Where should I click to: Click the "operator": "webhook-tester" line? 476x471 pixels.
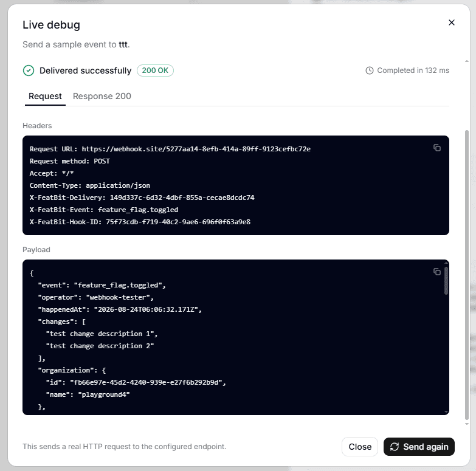click(95, 297)
